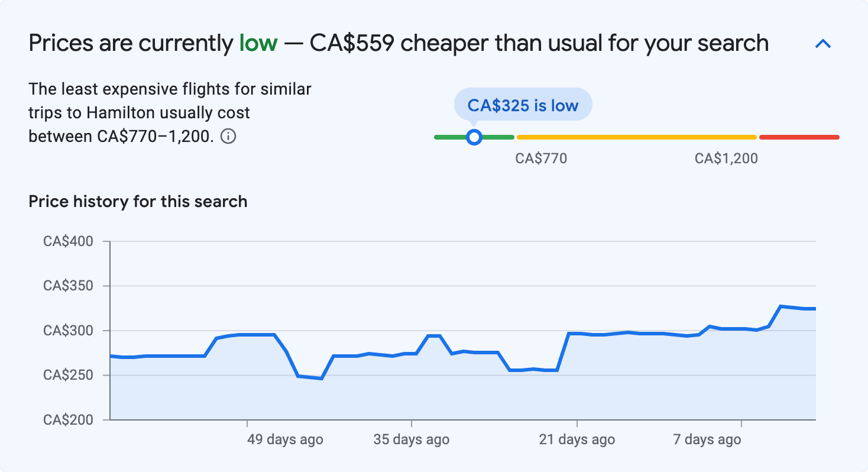Click the Price history for this search heading
This screenshot has height=472, width=868.
tap(137, 201)
